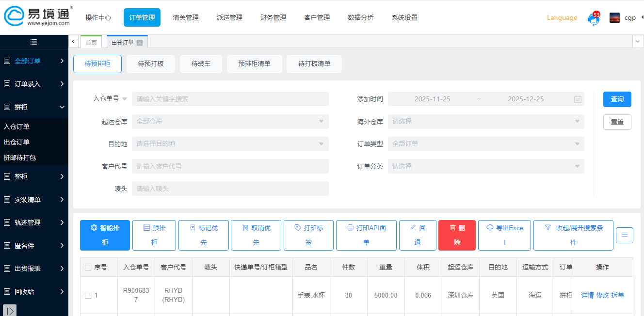
Task: Click the 轨迹管理 sidebar icon
Action: [x=7, y=222]
